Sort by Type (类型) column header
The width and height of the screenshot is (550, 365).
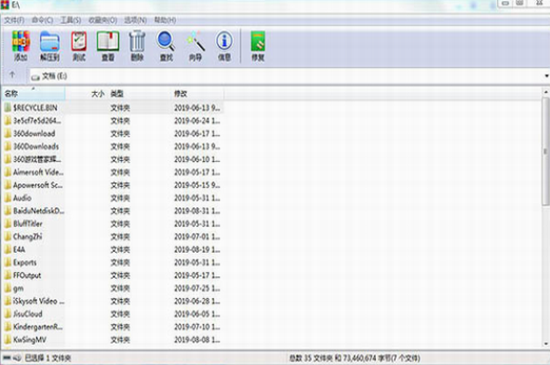[139, 94]
